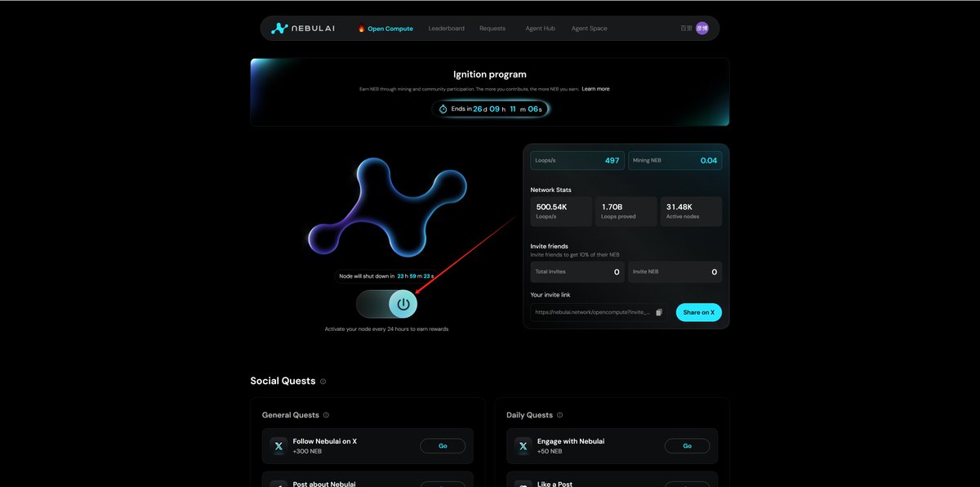Click the invite link field
980x487 pixels.
pos(598,312)
